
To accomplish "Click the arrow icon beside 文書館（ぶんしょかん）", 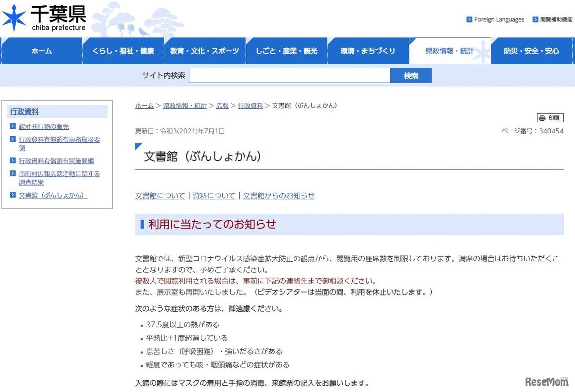I will tap(13, 195).
